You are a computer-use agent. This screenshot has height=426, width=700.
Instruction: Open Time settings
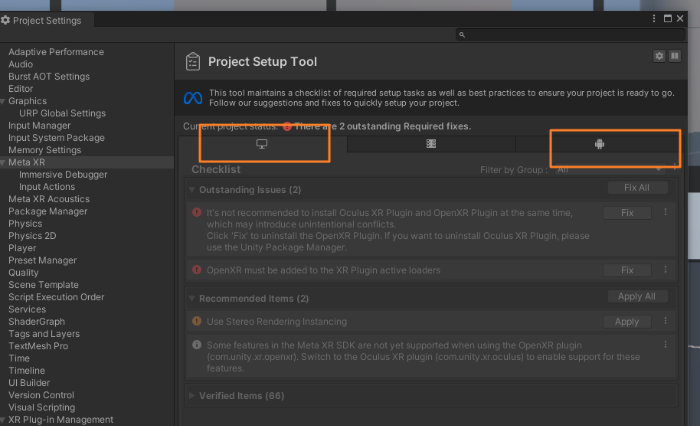pyautogui.click(x=19, y=358)
